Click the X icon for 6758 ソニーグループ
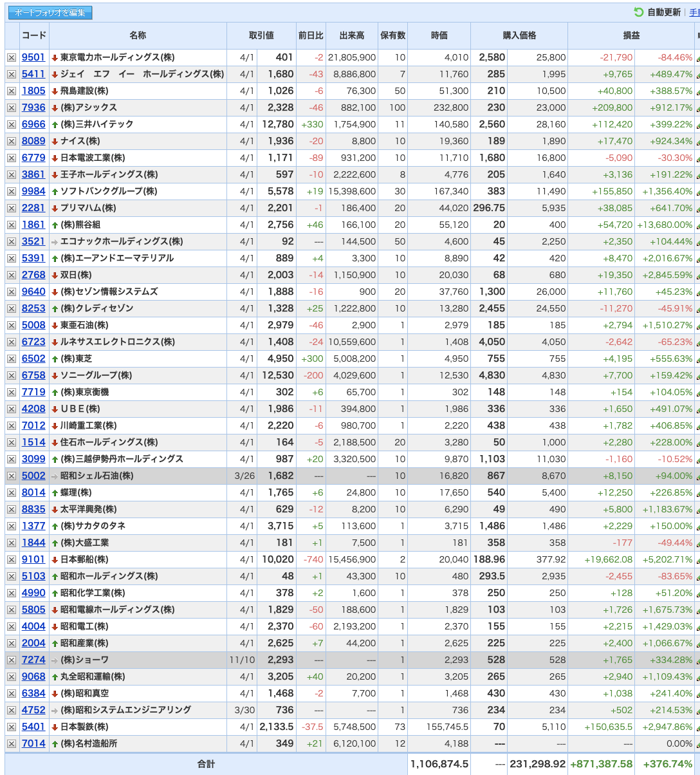This screenshot has height=775, width=700. pyautogui.click(x=12, y=375)
